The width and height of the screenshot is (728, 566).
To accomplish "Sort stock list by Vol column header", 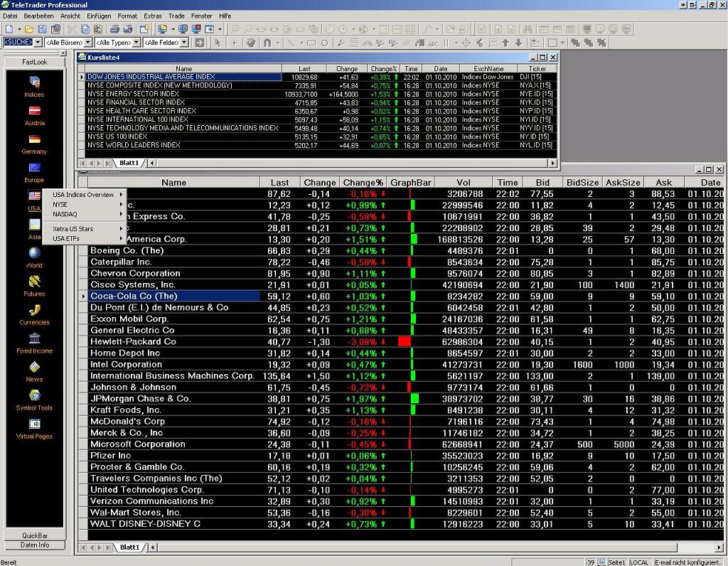I will (x=463, y=183).
